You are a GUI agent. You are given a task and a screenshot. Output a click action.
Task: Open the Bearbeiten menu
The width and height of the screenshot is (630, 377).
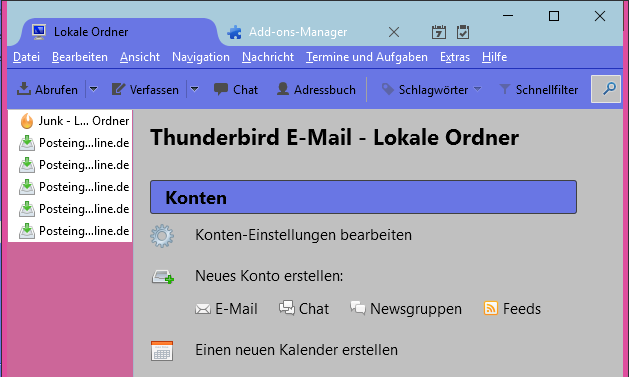80,57
